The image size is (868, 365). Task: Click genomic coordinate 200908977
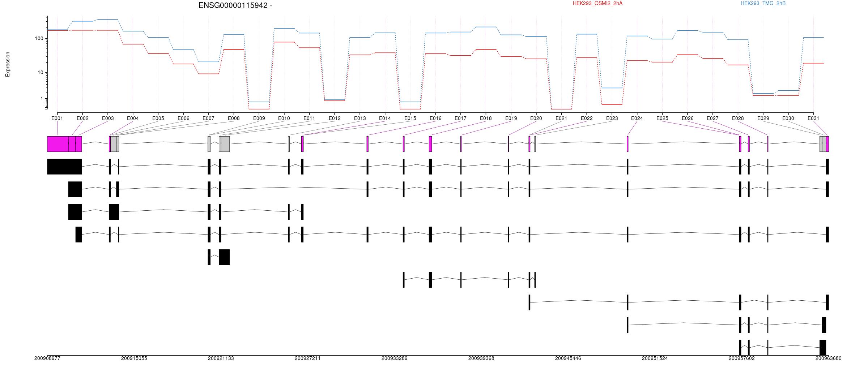[x=47, y=358]
